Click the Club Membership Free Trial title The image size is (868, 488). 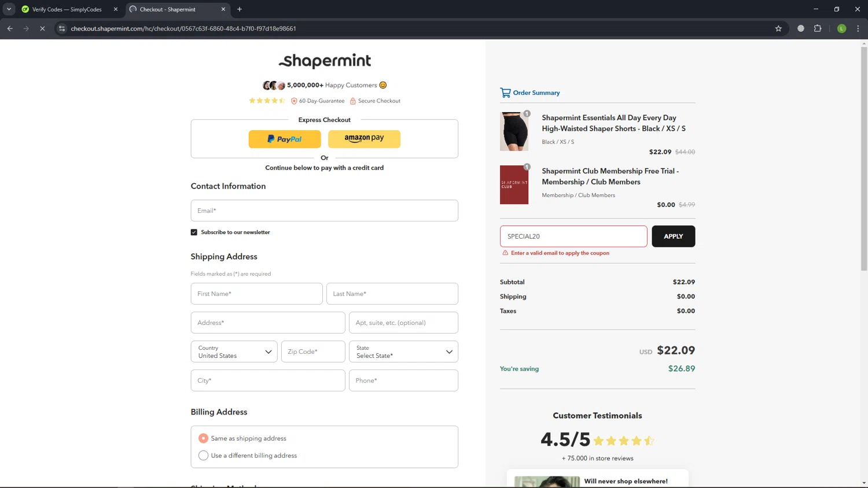[610, 176]
